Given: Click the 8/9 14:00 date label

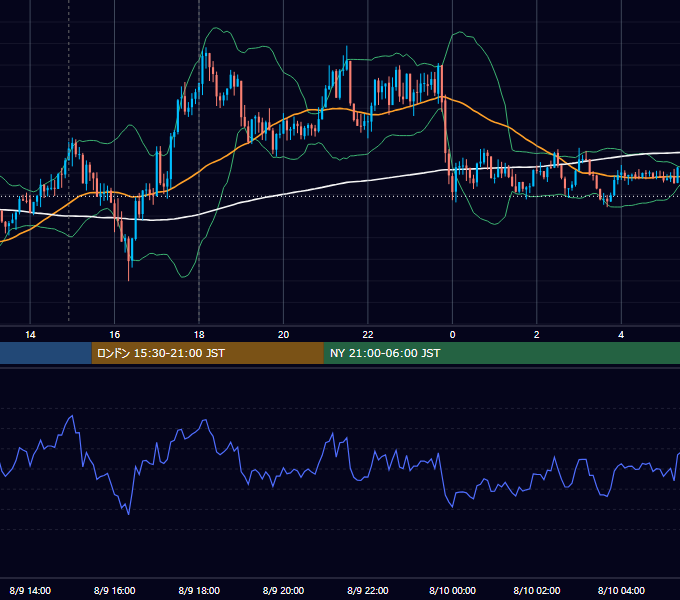Looking at the screenshot, I should (30, 590).
